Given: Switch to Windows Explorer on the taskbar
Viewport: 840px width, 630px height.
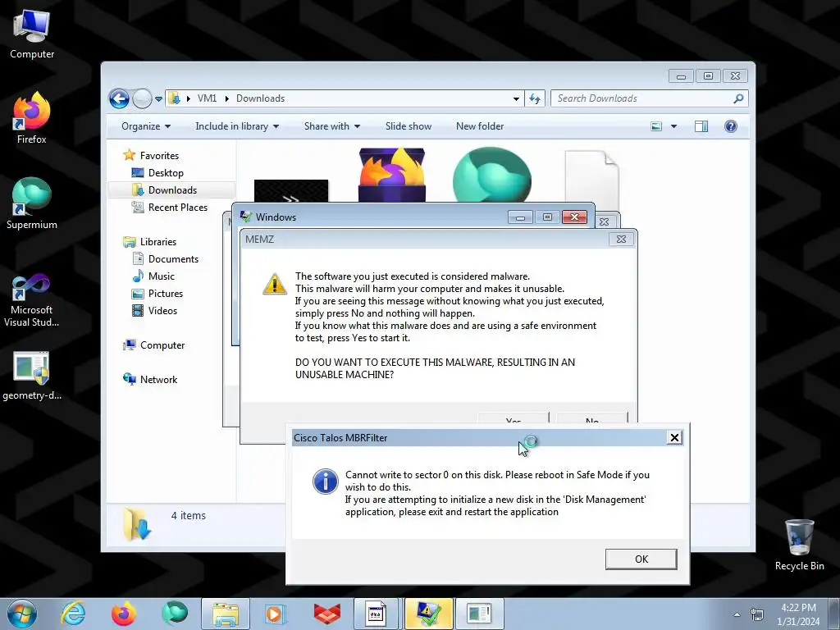Looking at the screenshot, I should [x=226, y=614].
